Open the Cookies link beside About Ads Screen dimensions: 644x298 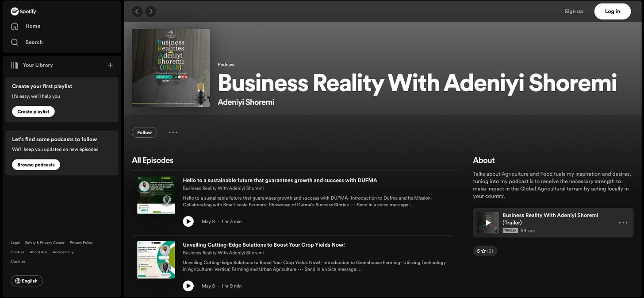[x=18, y=252]
